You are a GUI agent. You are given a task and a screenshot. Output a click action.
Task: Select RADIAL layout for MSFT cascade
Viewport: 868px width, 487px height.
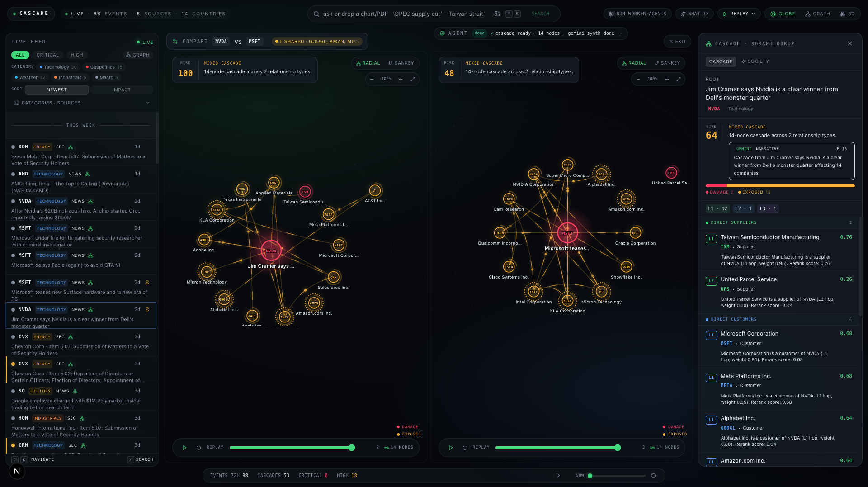[634, 63]
